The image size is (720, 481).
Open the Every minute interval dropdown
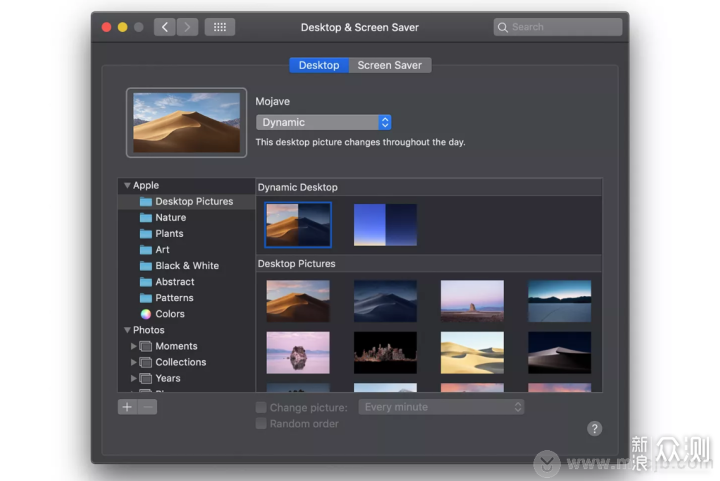click(441, 407)
